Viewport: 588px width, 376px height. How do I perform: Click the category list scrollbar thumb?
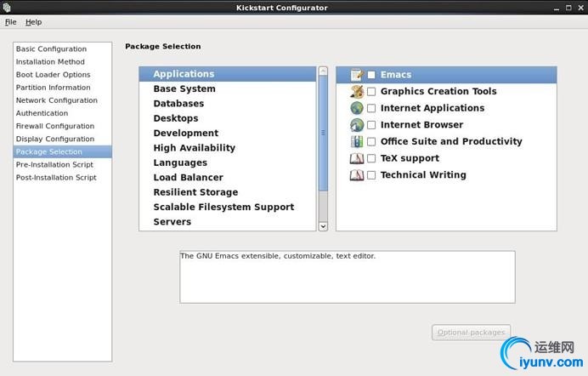323,133
